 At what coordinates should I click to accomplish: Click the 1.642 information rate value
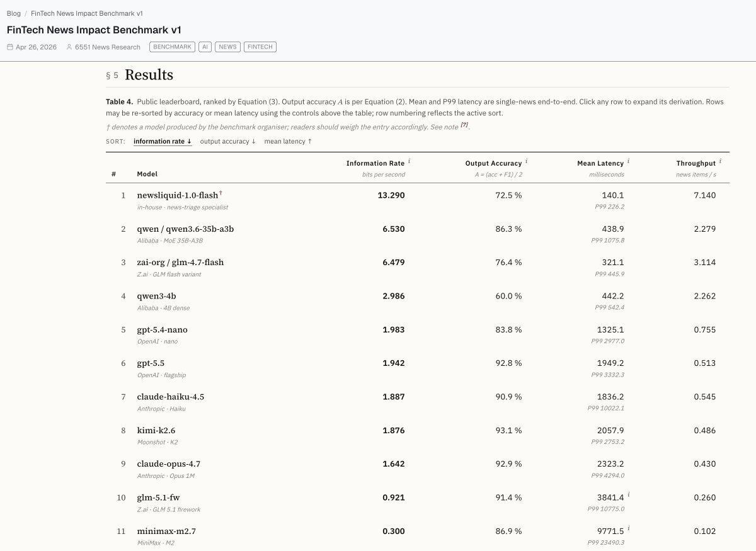pyautogui.click(x=394, y=463)
